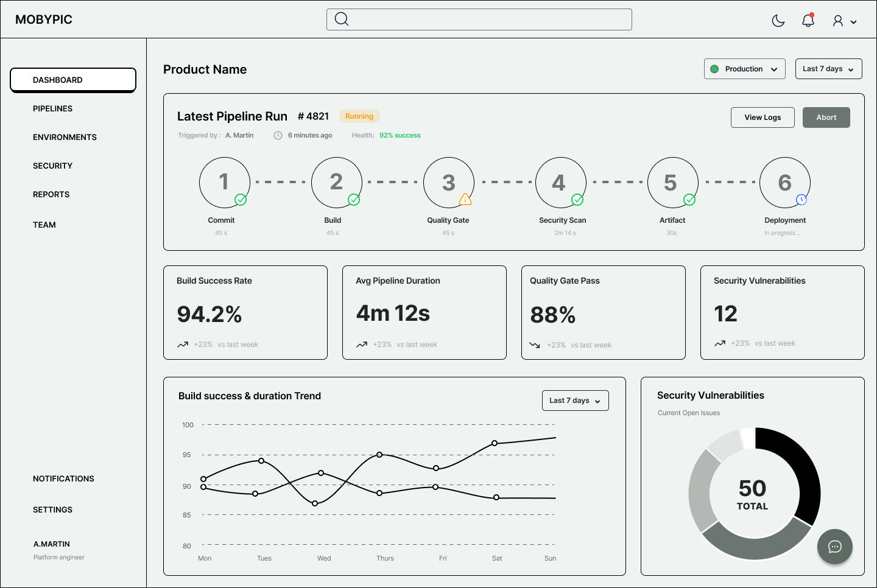Change the trend chart Last 7 days range

click(575, 401)
